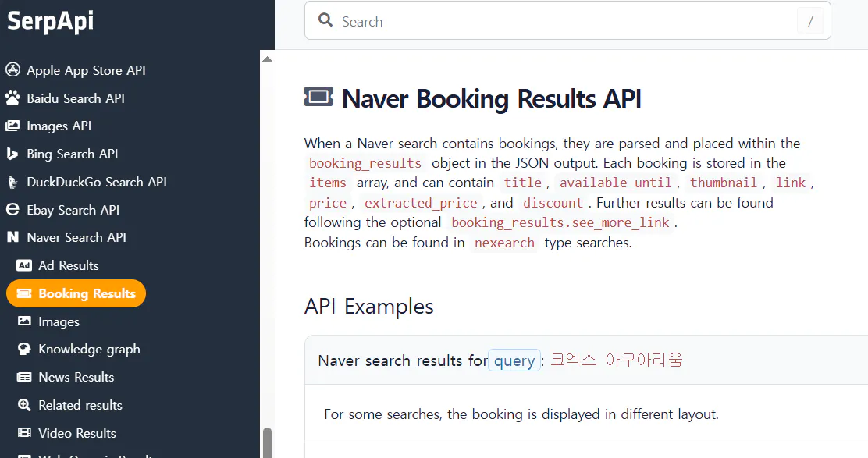Click the image icon beside Images
The image size is (868, 458).
pos(23,321)
